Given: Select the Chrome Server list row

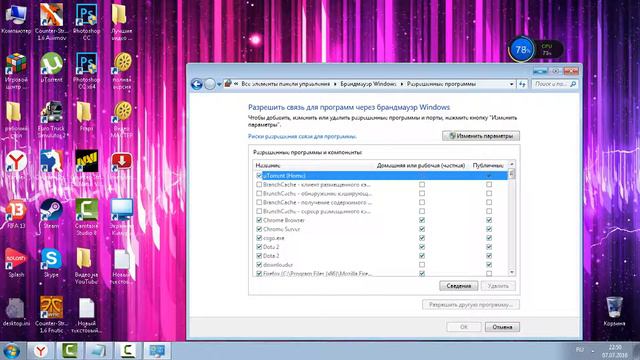Looking at the screenshot, I should tap(380, 229).
